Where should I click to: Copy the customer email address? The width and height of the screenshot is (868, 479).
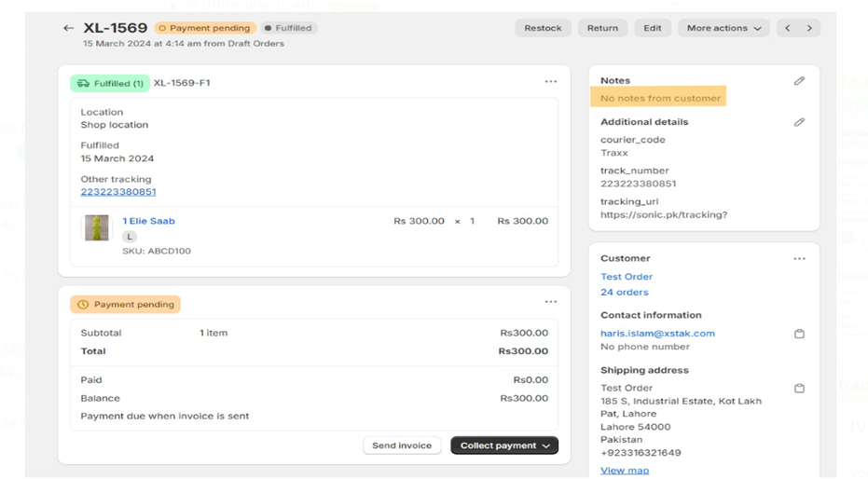point(799,334)
